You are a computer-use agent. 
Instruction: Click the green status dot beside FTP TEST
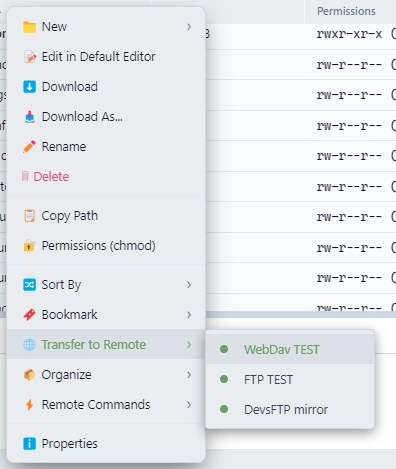[224, 379]
